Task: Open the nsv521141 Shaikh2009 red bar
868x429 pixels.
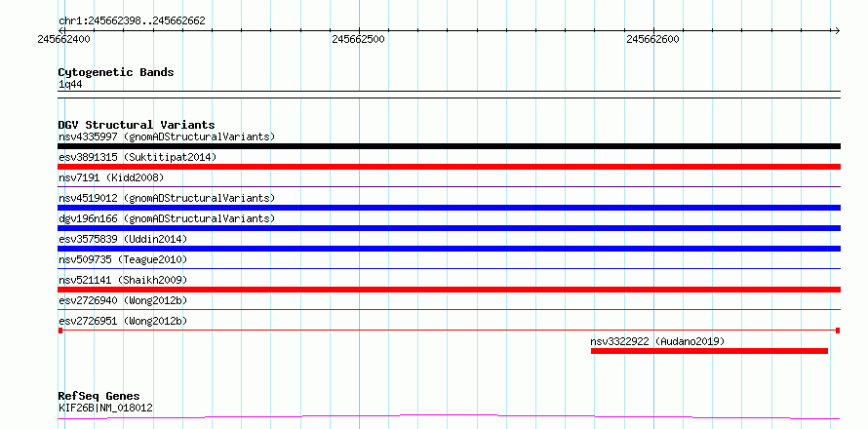Action: (x=449, y=290)
